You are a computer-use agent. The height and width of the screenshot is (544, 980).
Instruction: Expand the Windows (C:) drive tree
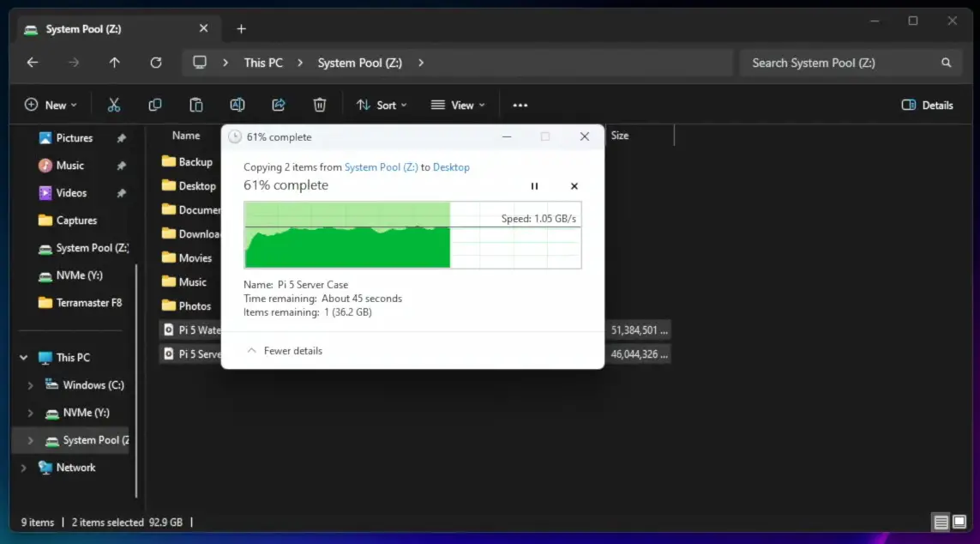pyautogui.click(x=31, y=385)
